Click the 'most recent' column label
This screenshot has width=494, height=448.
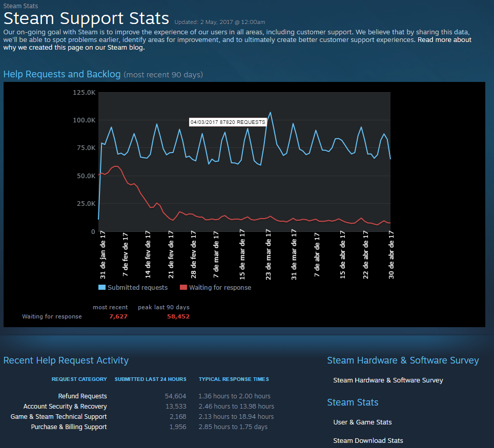110,307
